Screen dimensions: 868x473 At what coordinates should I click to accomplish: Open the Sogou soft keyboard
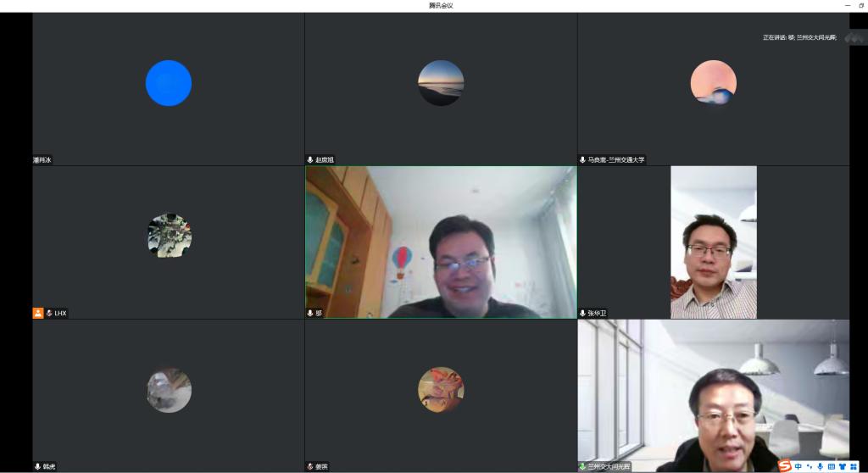point(832,466)
